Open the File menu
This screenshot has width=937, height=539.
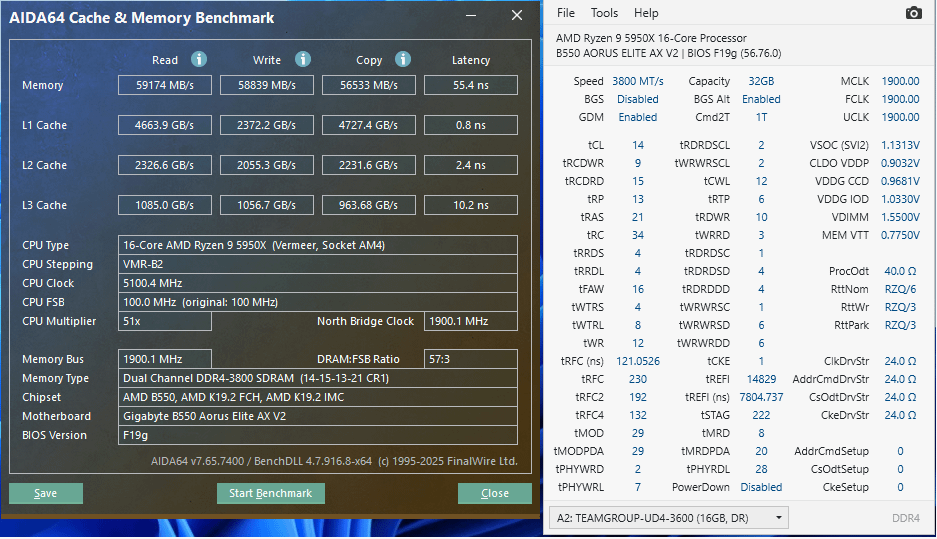(x=565, y=13)
